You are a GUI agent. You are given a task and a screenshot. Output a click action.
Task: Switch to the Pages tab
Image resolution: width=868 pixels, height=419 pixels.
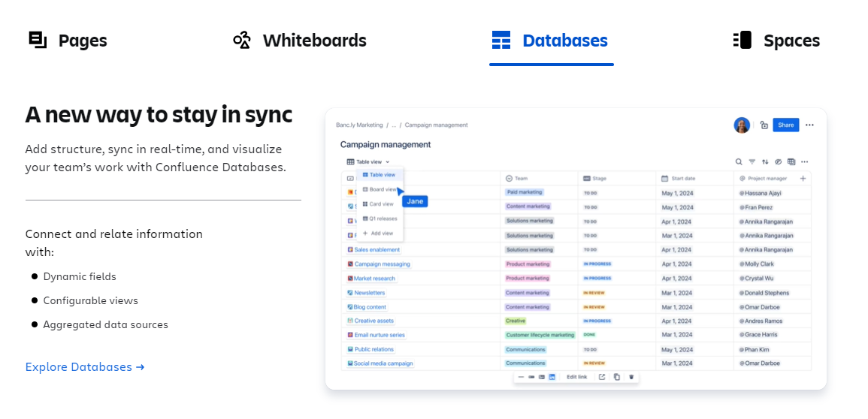(68, 41)
